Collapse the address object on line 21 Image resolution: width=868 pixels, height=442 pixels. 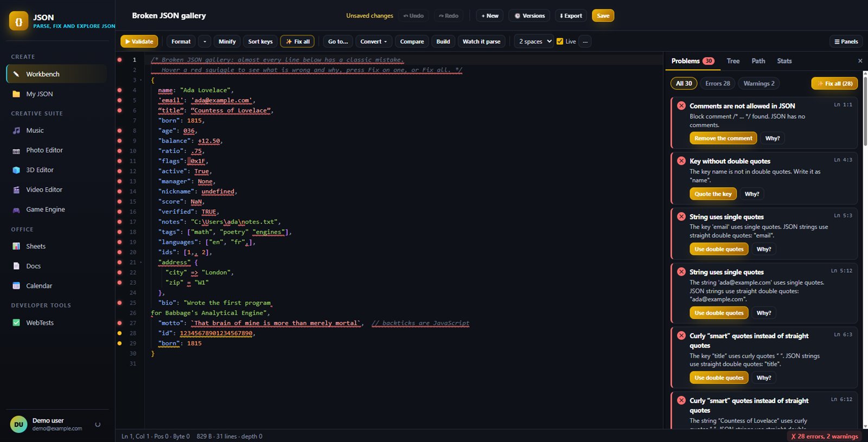(141, 262)
